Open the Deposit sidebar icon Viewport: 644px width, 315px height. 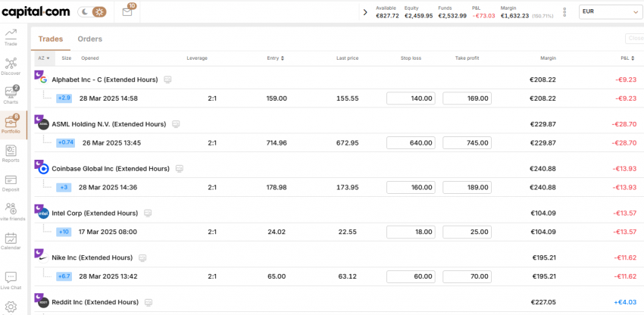pos(11,183)
